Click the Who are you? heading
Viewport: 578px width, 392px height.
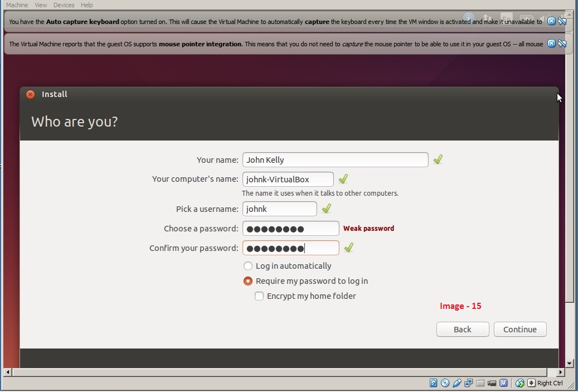coord(75,122)
